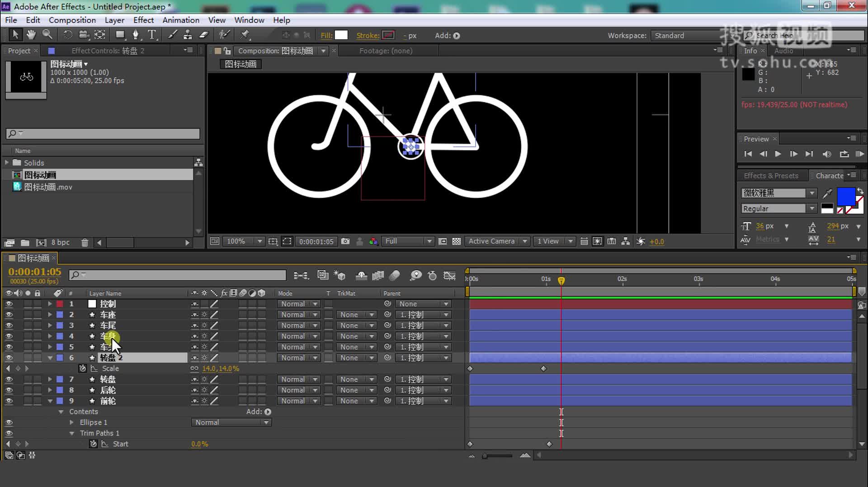Screen dimensions: 868x487
Task: Select the Clone Stamp tool
Action: click(188, 35)
